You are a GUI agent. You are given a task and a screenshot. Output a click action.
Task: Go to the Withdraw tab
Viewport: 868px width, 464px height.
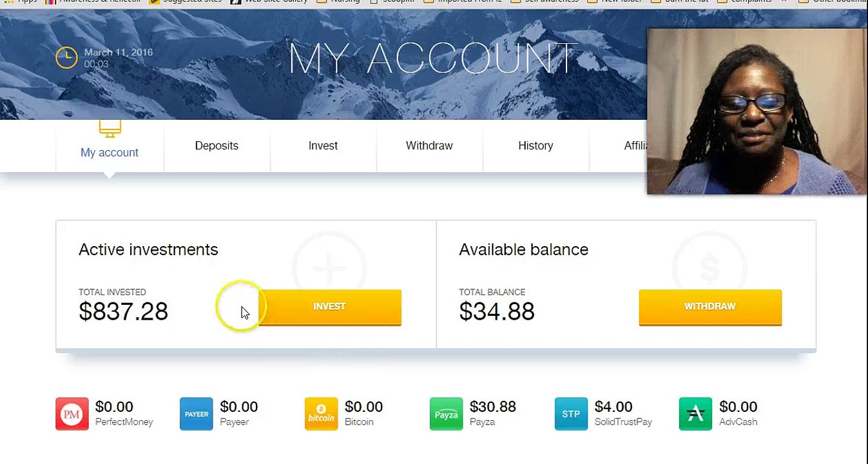click(429, 146)
